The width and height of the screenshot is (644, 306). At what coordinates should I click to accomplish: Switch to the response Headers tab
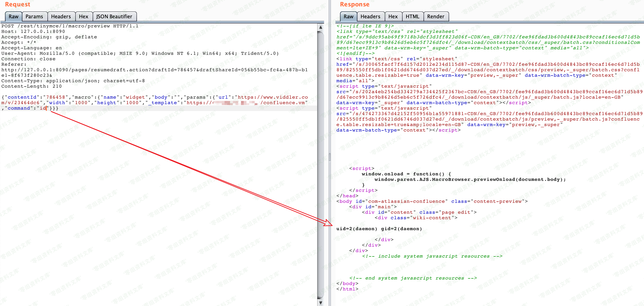pos(370,16)
